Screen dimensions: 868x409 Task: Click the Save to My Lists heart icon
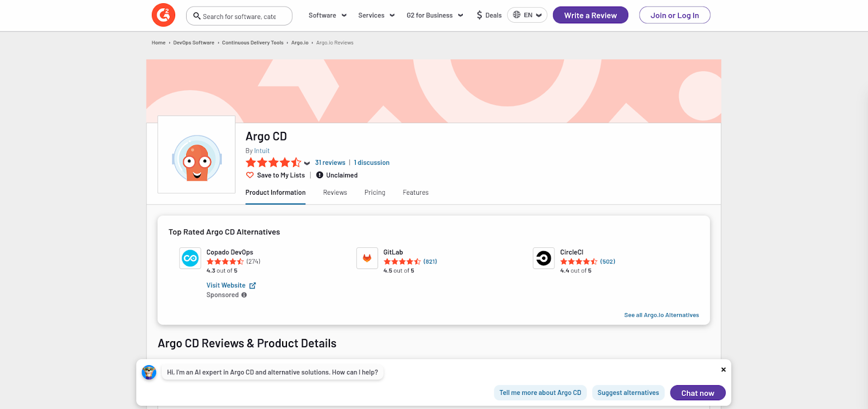(250, 175)
